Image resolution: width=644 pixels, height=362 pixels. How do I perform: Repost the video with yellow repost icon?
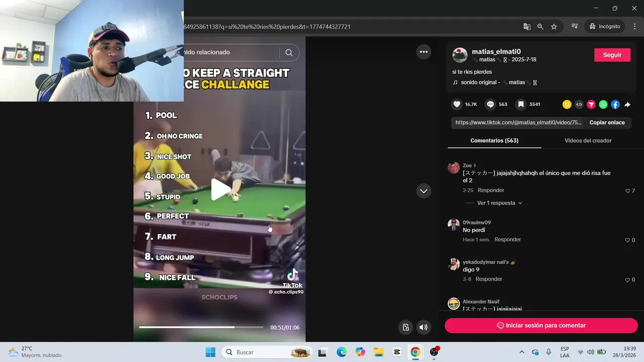coord(567,105)
